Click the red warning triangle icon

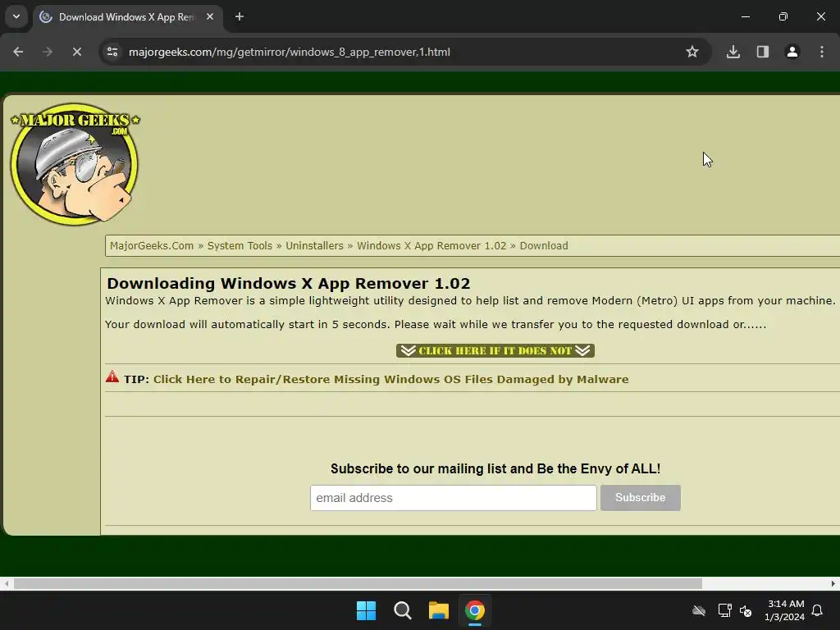point(112,377)
